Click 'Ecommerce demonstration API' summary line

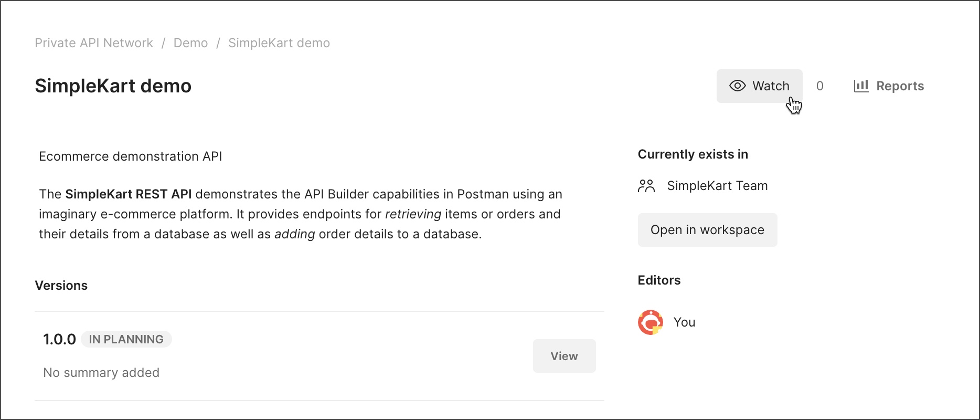click(131, 156)
